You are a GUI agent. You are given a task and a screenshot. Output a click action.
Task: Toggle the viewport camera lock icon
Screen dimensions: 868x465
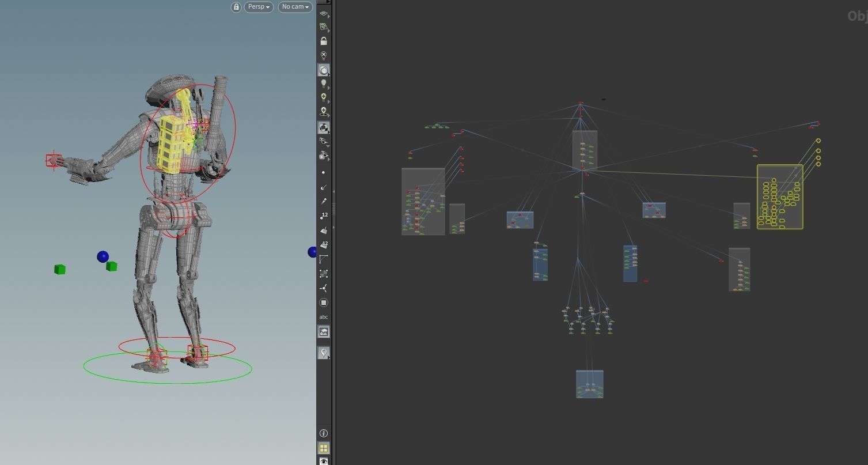(x=236, y=7)
